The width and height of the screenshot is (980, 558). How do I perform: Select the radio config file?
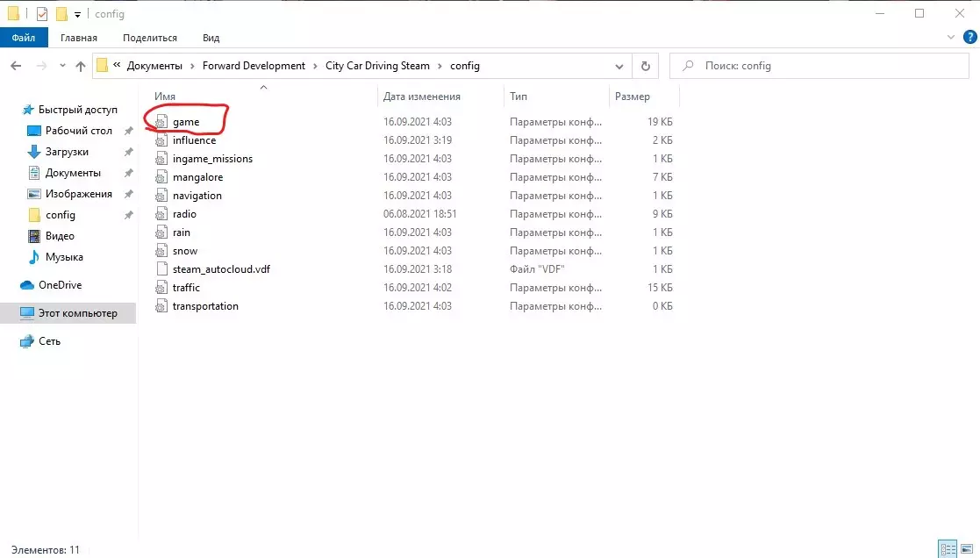point(184,214)
